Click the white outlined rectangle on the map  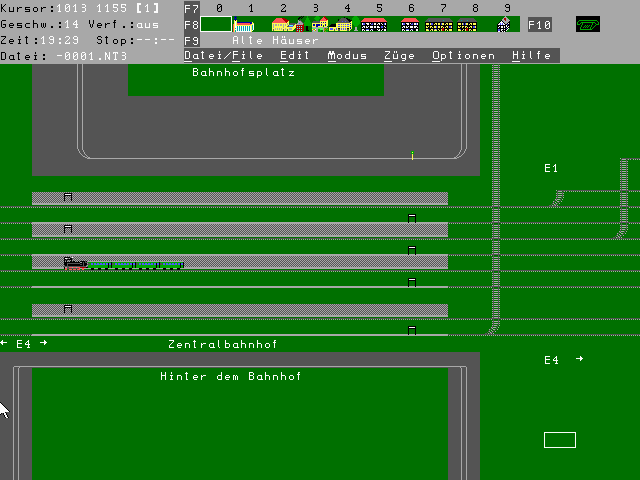pos(560,440)
